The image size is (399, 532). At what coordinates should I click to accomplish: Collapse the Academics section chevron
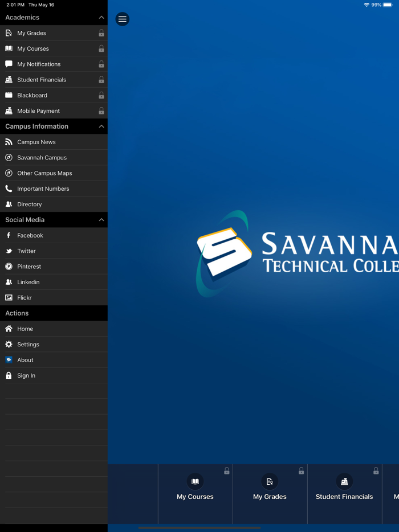tap(101, 17)
